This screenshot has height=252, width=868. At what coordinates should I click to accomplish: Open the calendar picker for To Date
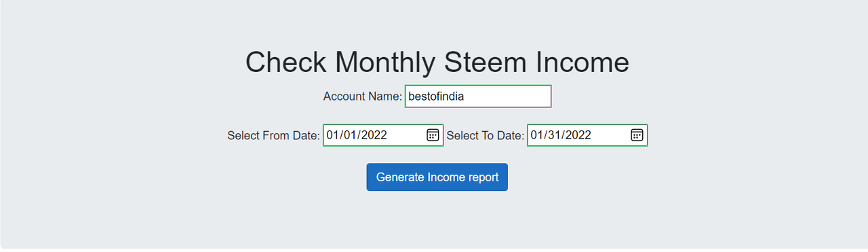pos(637,134)
